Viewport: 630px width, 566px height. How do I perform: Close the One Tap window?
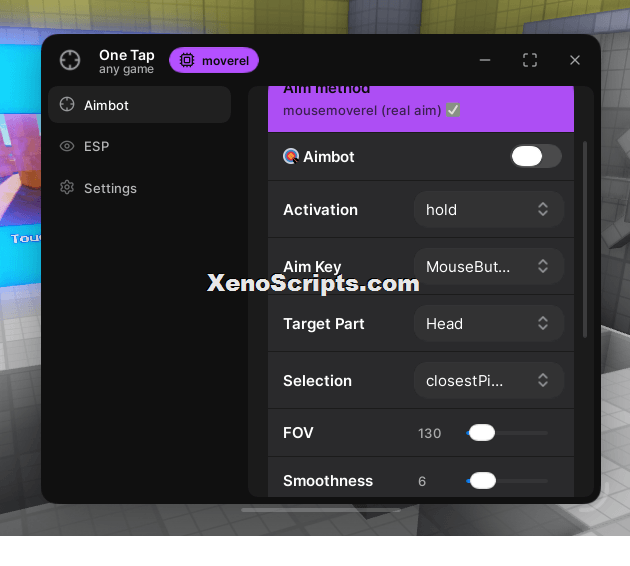click(x=575, y=60)
